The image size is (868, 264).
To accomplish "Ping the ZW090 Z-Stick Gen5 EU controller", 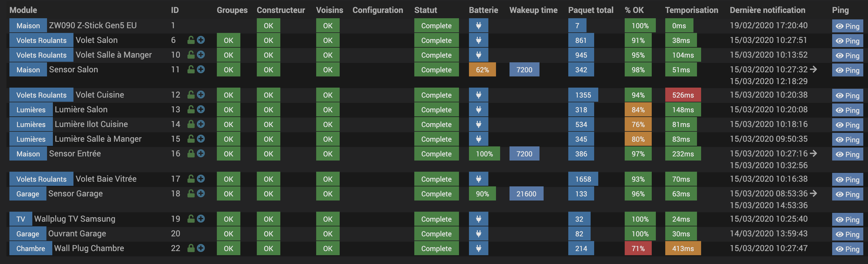I will (x=847, y=26).
